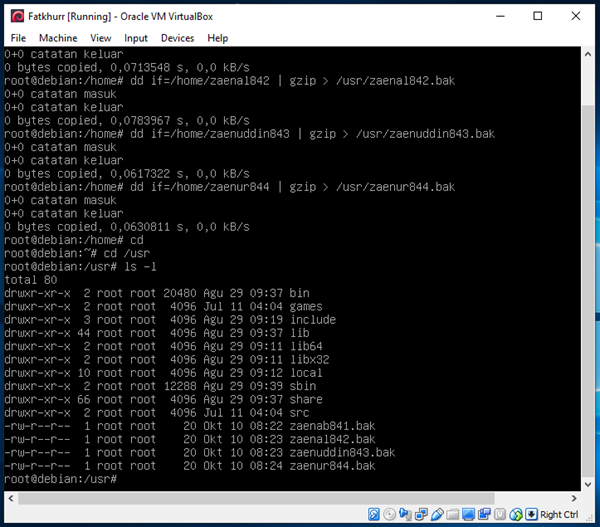Click the zaenuddin843.bak file name in listing
The height and width of the screenshot is (527, 600).
(342, 453)
